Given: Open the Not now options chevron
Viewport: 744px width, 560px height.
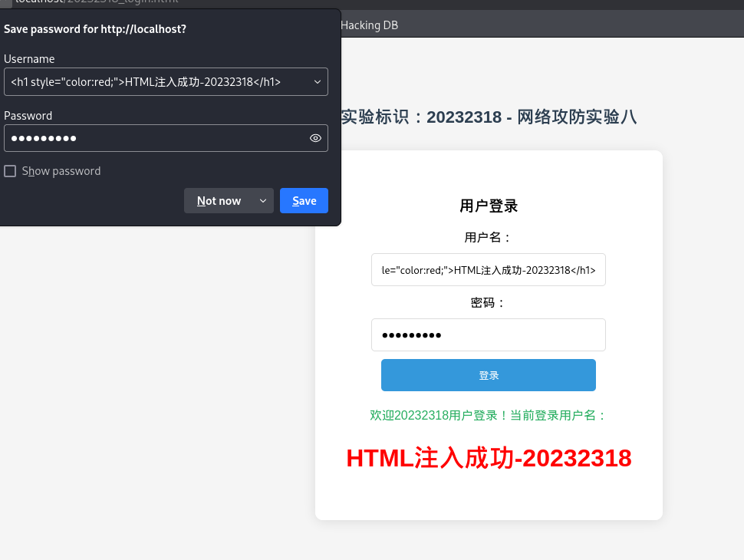Looking at the screenshot, I should click(263, 201).
